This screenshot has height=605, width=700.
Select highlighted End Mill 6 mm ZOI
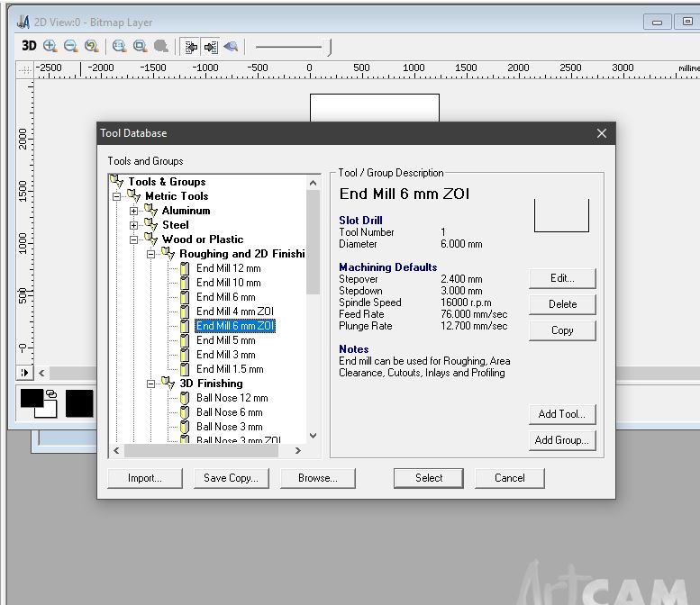coord(235,326)
